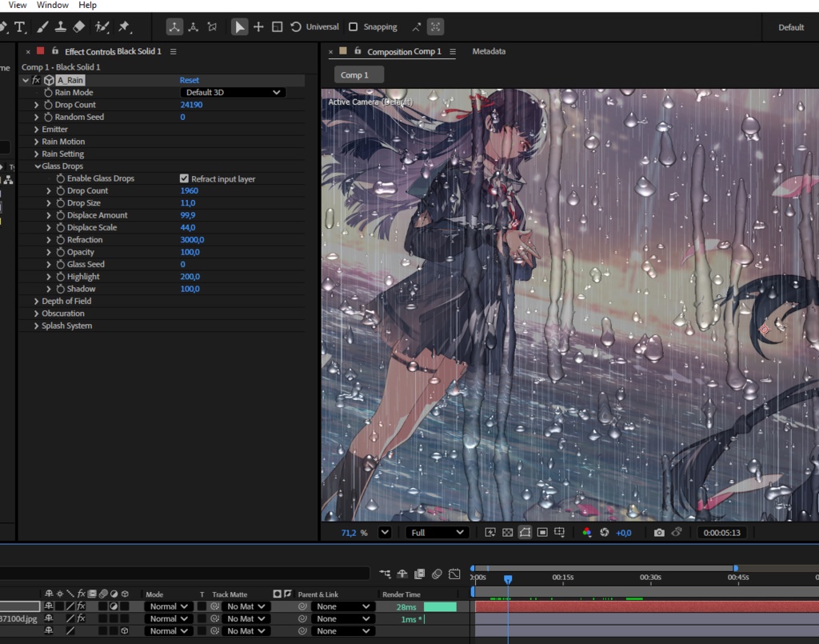Toggle lock on Composition Comp 1 panel

(358, 51)
